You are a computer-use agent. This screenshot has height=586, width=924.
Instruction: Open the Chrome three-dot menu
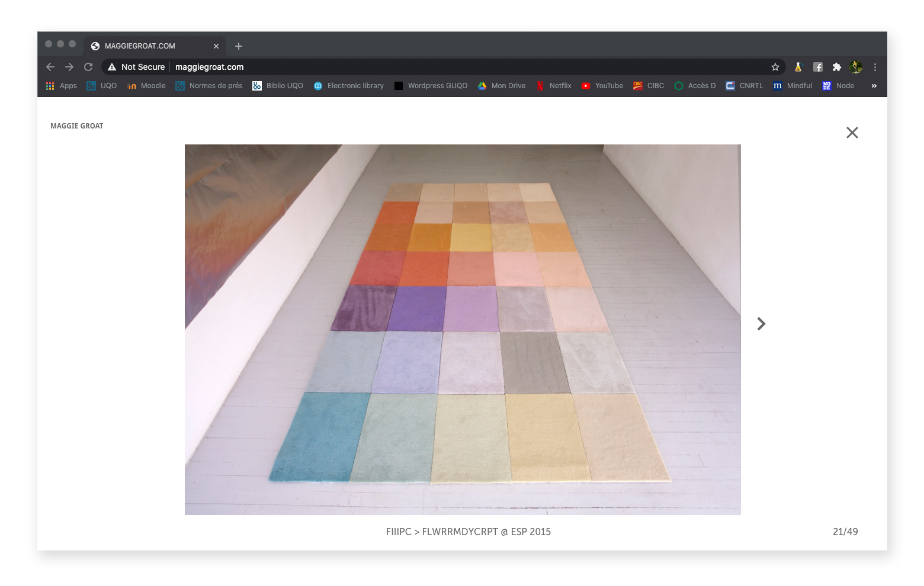click(875, 67)
